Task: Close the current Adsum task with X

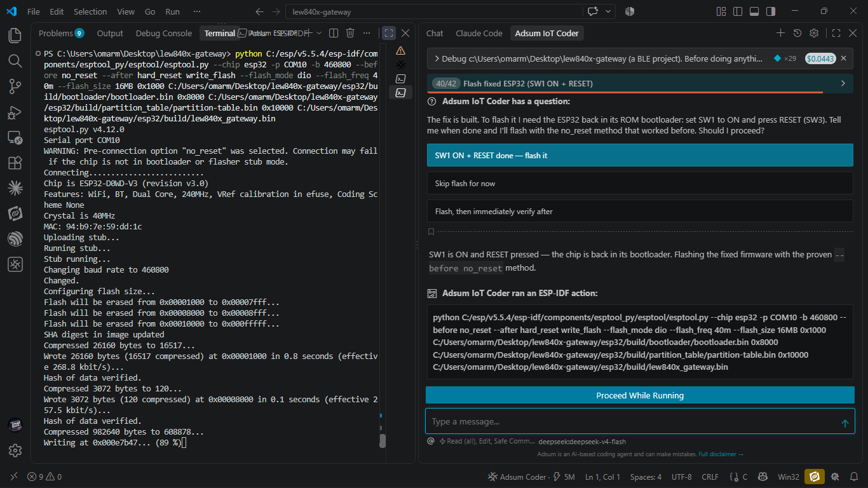Action: [843, 58]
